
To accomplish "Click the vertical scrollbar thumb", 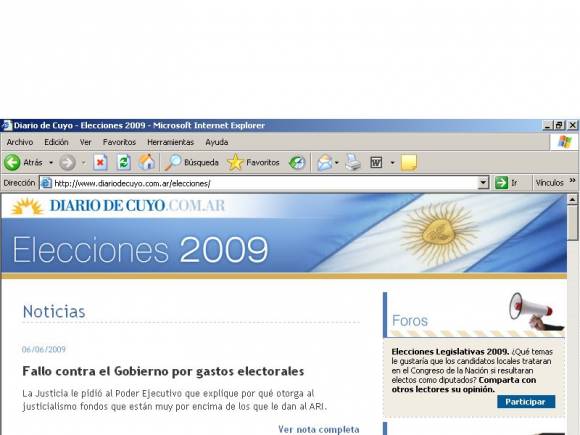I will [x=573, y=223].
